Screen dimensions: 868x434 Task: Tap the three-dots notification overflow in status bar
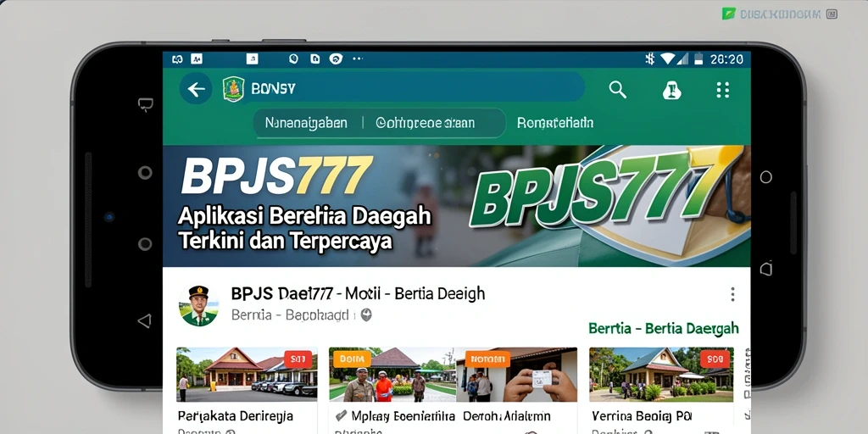click(357, 58)
